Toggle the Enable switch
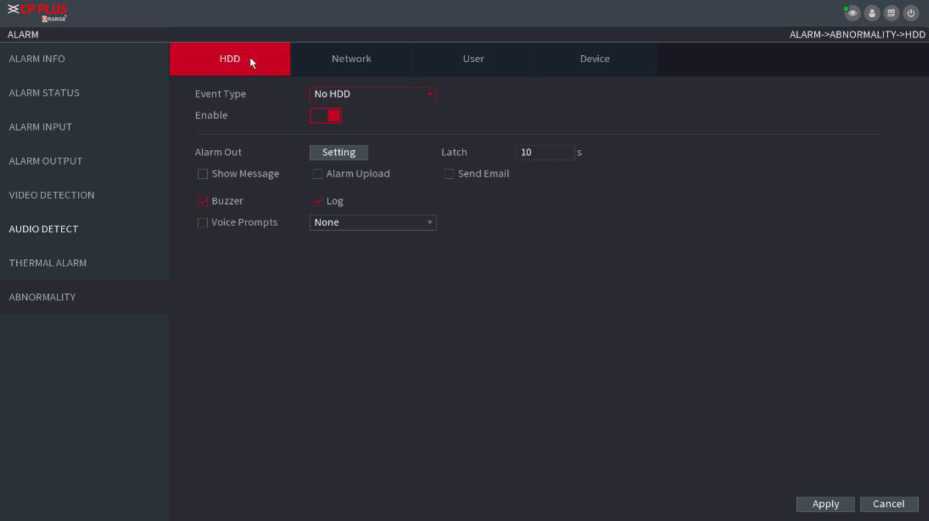Screen dimensions: 929x521 tap(325, 116)
